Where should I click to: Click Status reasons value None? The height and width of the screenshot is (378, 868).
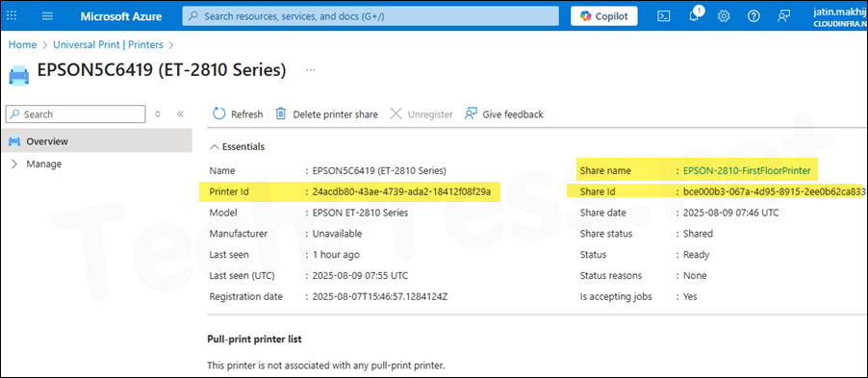(x=695, y=276)
